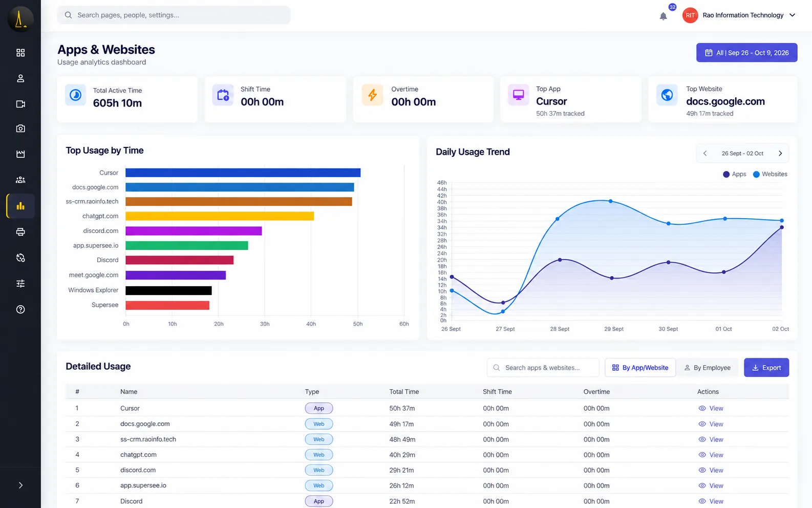Open the date range picker Sep 26 - Oct 9
Image resolution: width=812 pixels, height=508 pixels.
coord(746,53)
